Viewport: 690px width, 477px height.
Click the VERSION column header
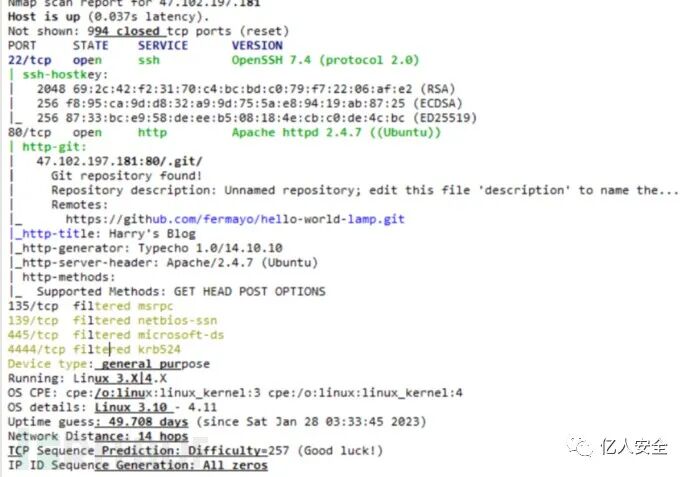click(257, 46)
